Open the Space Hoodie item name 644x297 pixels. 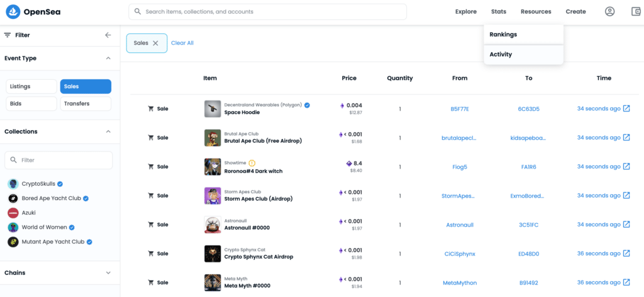[242, 112]
